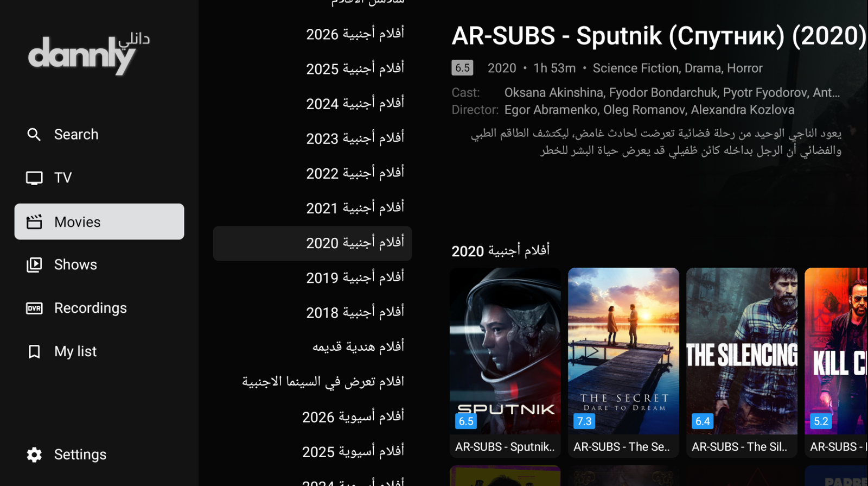Play The Silencing movie thumbnail

(742, 351)
